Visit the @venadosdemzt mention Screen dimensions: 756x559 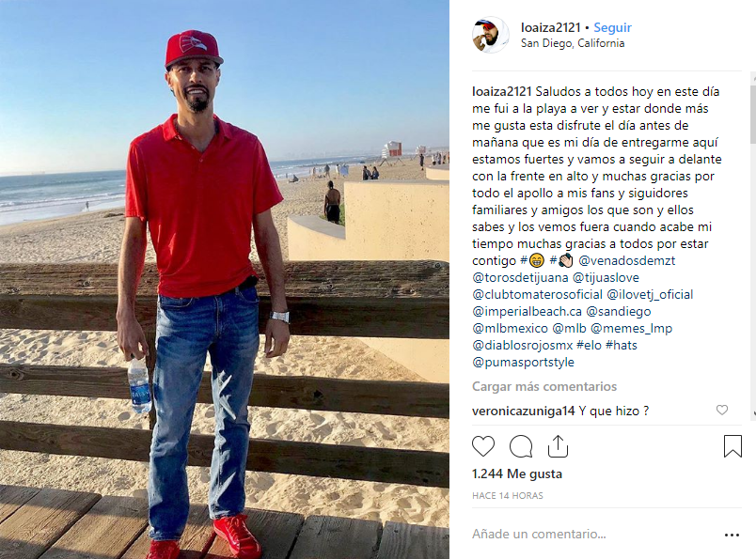(x=627, y=260)
